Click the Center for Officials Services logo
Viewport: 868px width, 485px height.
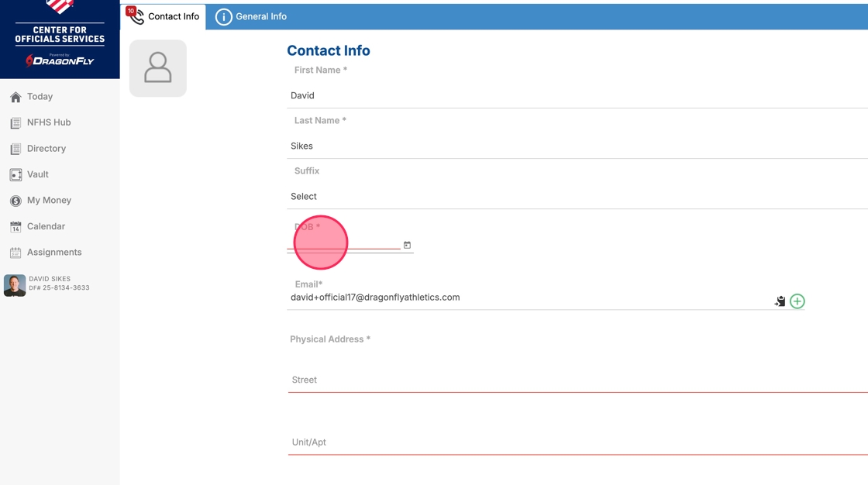(60, 39)
